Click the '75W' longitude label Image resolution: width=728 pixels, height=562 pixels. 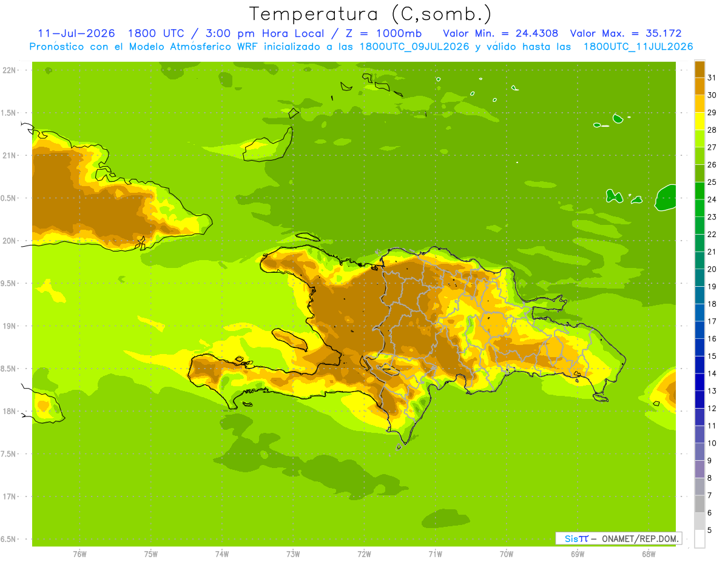coord(150,554)
